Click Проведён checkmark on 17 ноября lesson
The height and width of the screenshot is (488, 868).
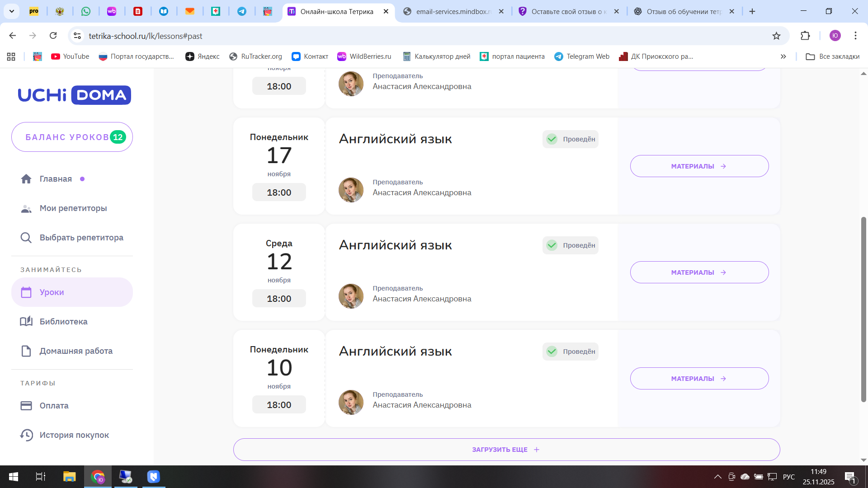tap(552, 139)
